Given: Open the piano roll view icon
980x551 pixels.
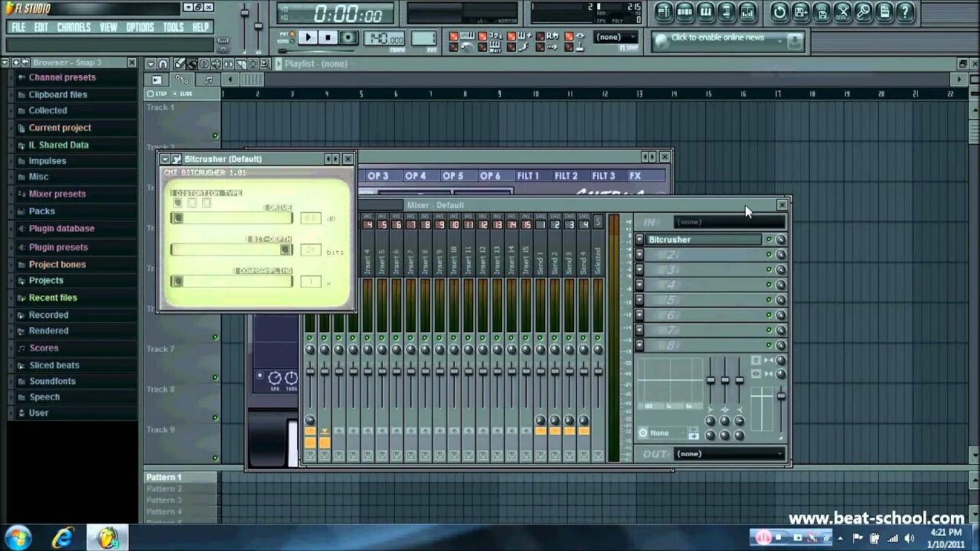Looking at the screenshot, I should point(705,11).
